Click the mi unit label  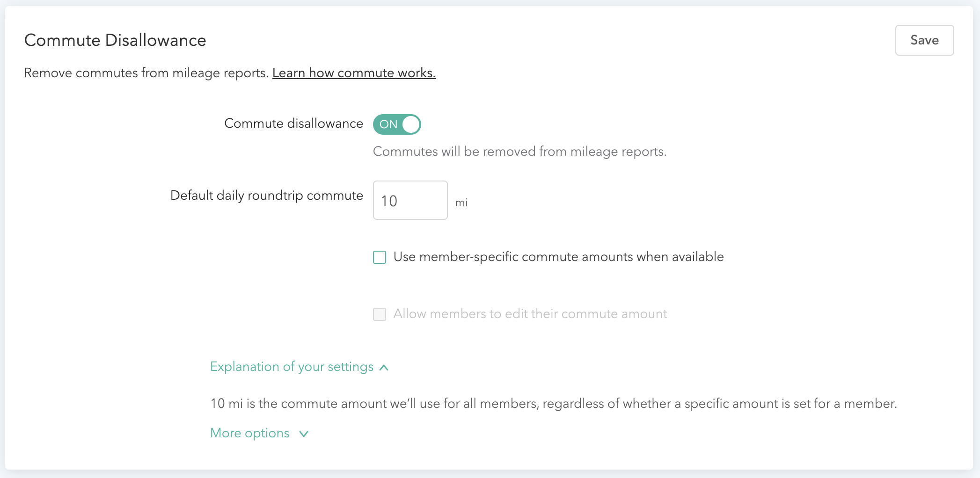pos(461,203)
